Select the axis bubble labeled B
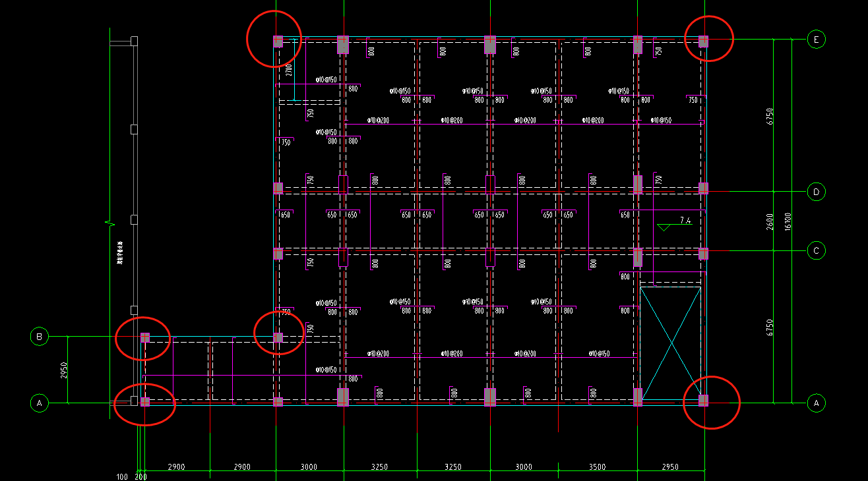The height and width of the screenshot is (481, 868). [40, 337]
